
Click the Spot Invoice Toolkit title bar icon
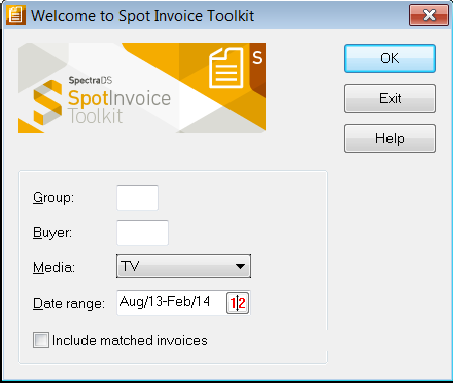coord(16,15)
